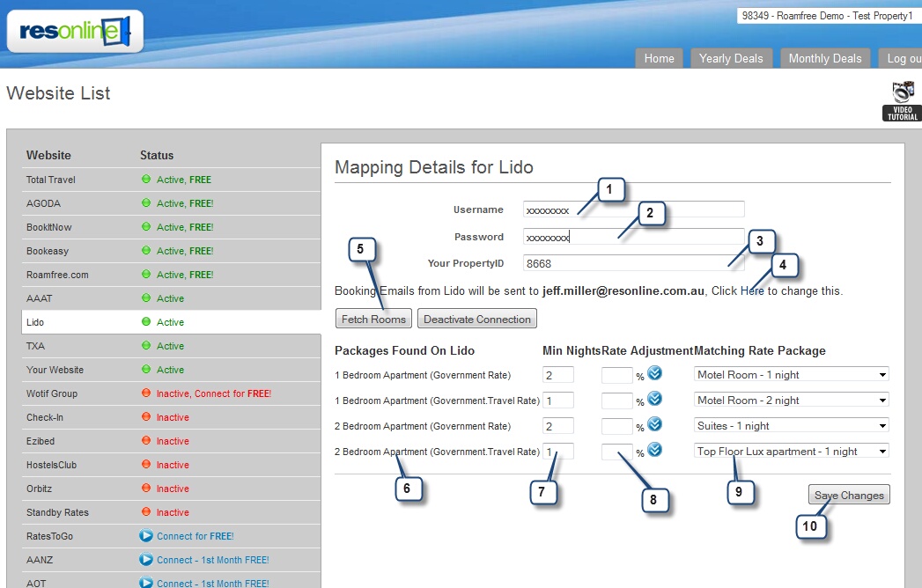The width and height of the screenshot is (922, 588).
Task: Click green status dot for Roamfree.com
Action: (x=146, y=274)
